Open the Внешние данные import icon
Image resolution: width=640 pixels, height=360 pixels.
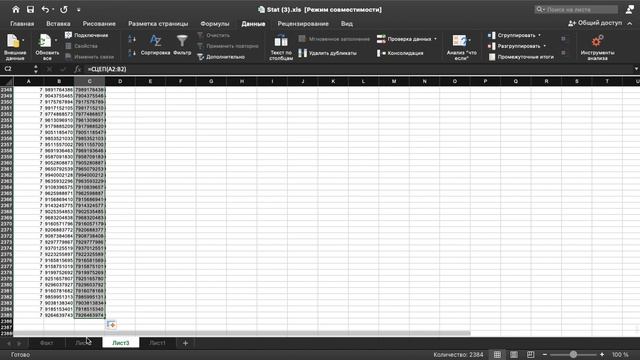tap(13, 41)
